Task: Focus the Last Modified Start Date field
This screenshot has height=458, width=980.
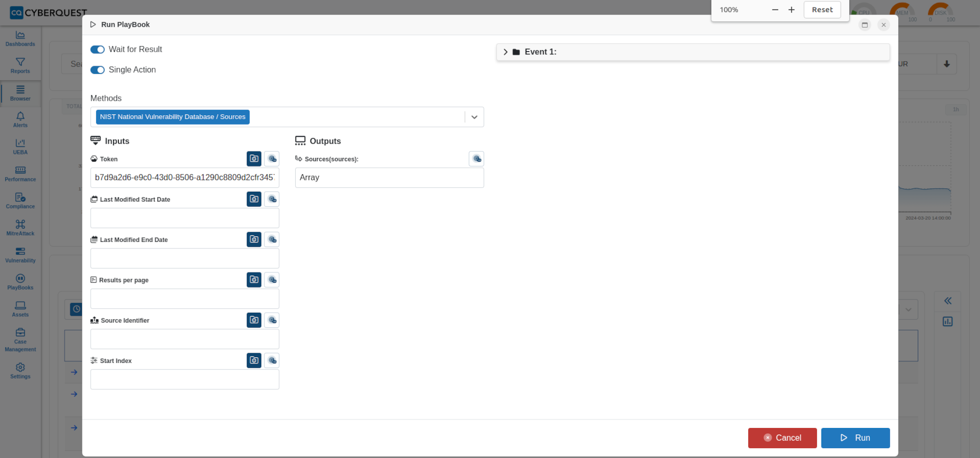Action: pos(185,218)
